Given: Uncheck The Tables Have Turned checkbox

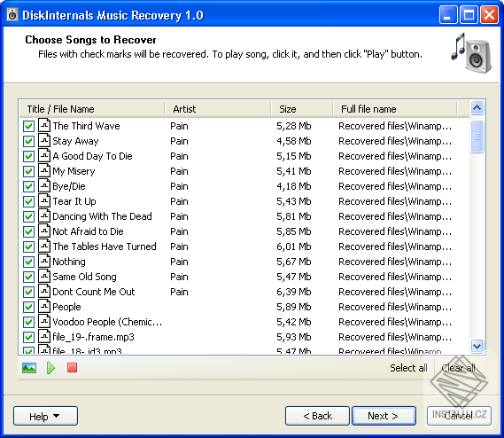Looking at the screenshot, I should (x=28, y=247).
